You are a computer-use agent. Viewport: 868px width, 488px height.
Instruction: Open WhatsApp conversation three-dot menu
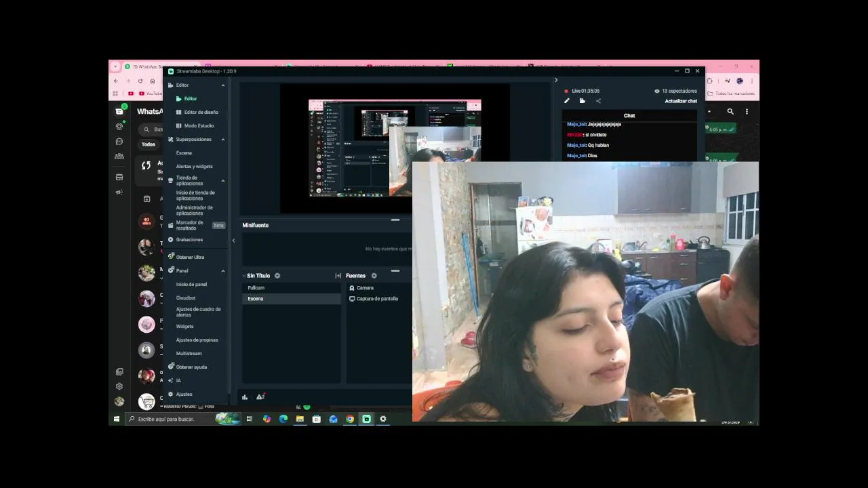(747, 112)
